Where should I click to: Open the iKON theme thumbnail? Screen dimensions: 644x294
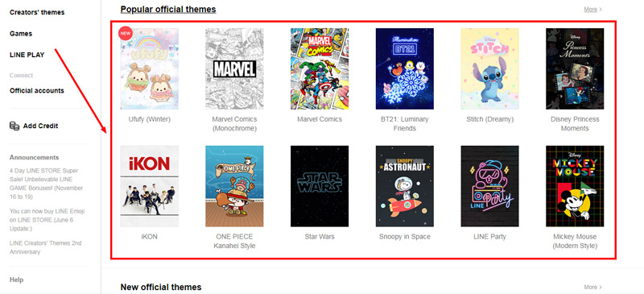(150, 186)
